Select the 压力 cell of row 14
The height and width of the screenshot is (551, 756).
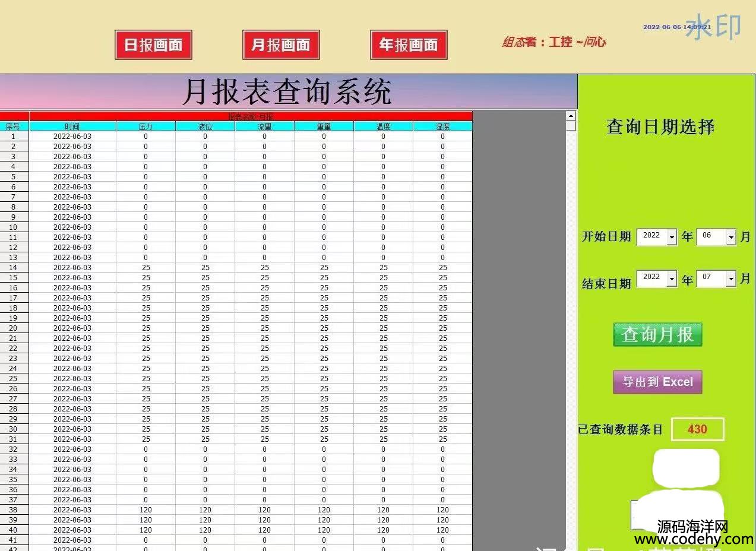[146, 268]
